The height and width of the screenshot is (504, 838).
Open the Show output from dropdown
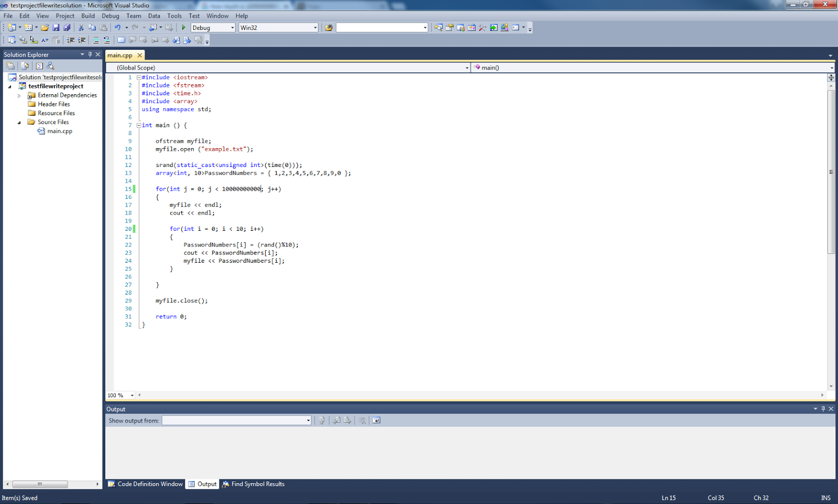pos(307,420)
